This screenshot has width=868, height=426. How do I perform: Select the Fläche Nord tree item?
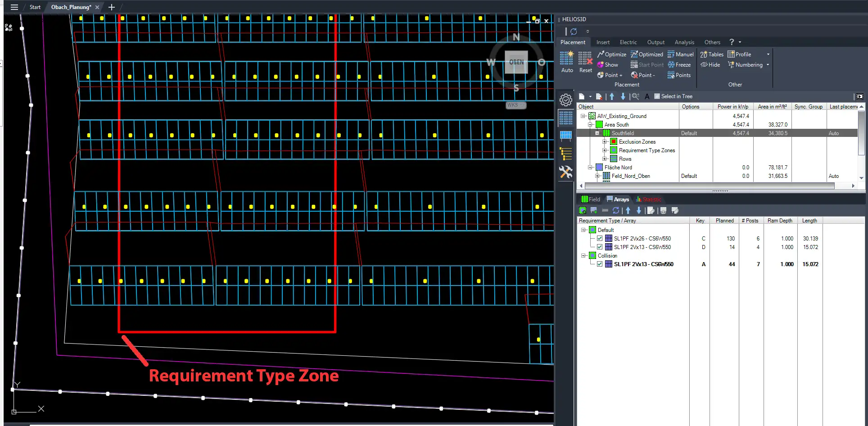click(618, 168)
